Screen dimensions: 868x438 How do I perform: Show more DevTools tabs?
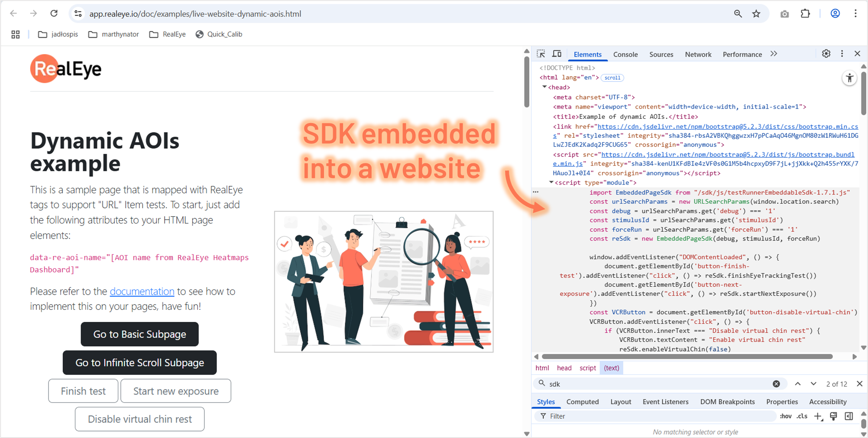tap(774, 54)
